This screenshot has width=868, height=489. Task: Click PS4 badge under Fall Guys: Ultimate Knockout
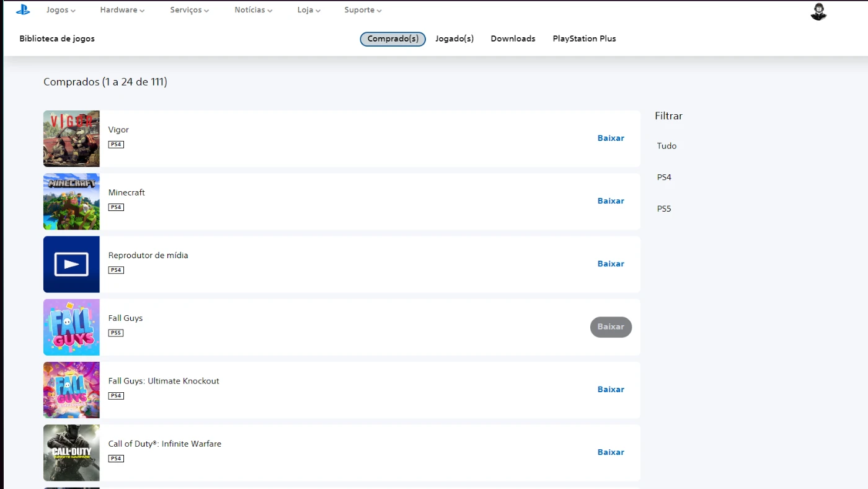(x=116, y=396)
